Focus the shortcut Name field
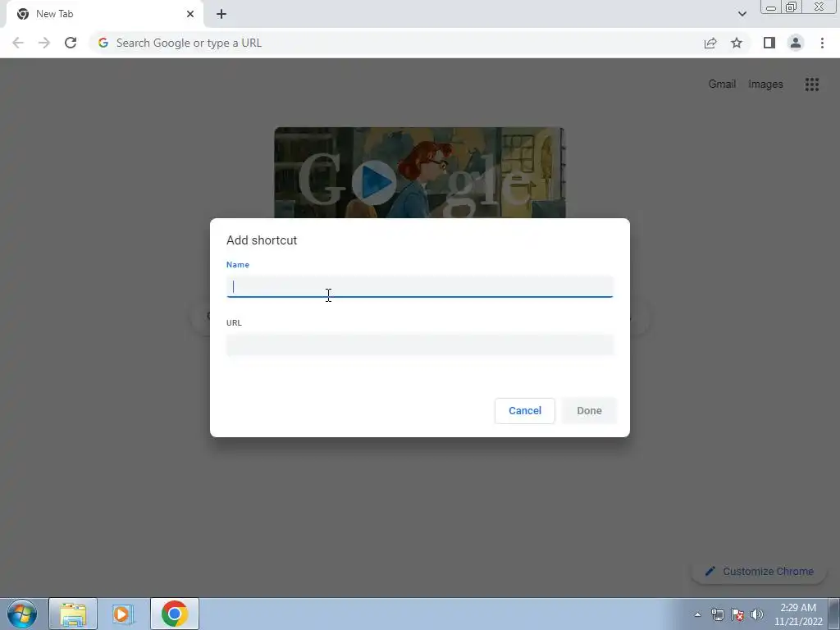The width and height of the screenshot is (840, 630). 419,286
